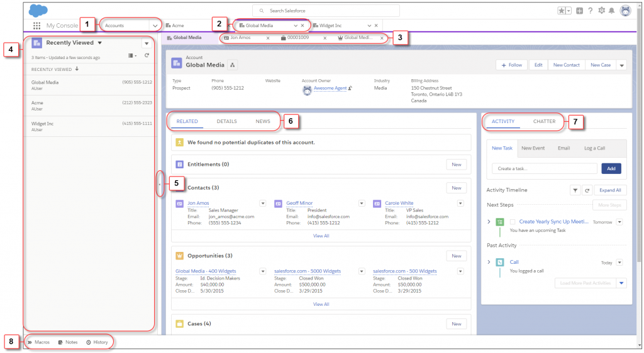Filter the activity timeline with funnel icon

[x=575, y=190]
